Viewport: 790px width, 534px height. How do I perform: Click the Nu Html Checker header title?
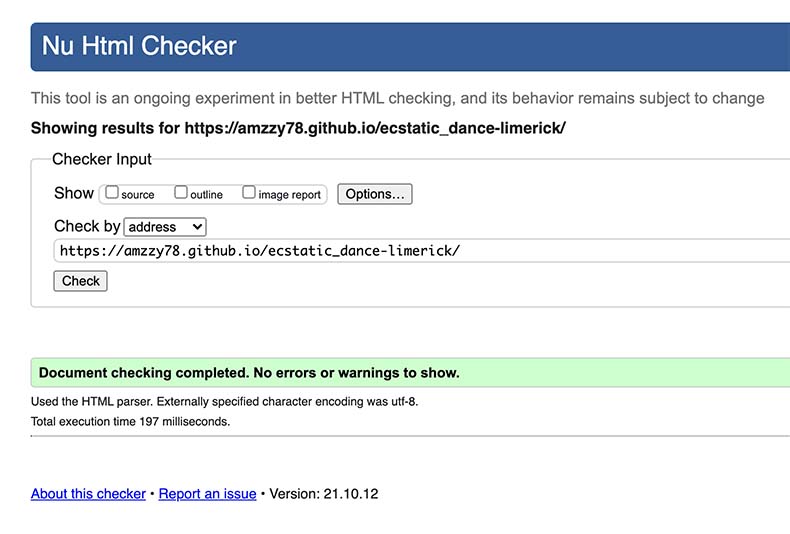[x=139, y=46]
